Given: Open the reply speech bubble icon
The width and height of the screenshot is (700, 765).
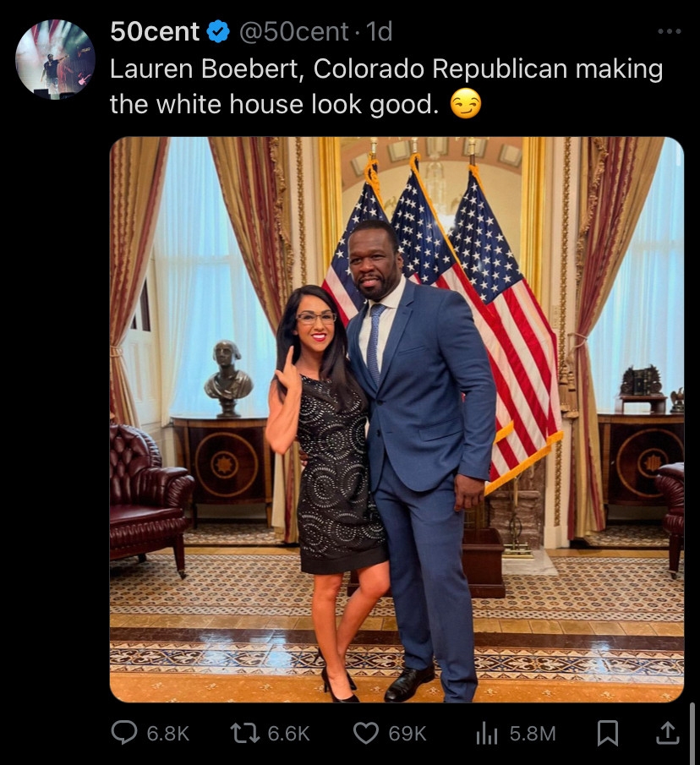Looking at the screenshot, I should click(124, 733).
